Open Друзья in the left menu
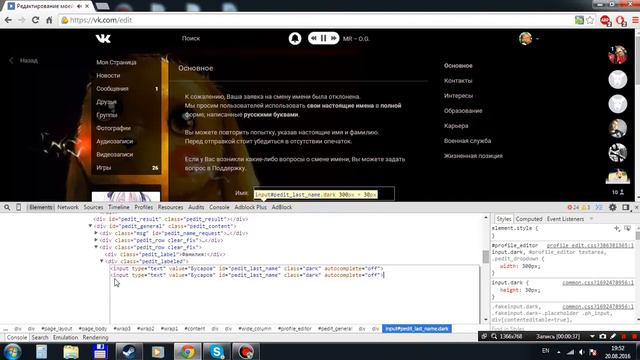Viewport: 640px width, 360px height. tap(107, 102)
